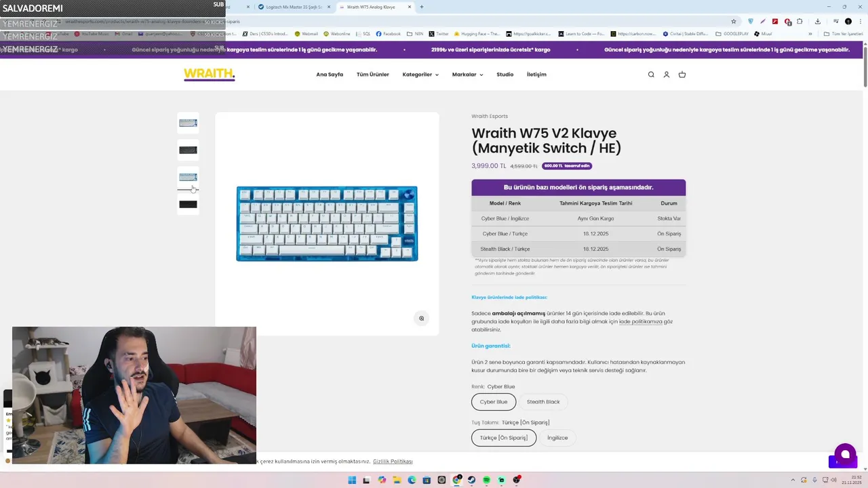Open Microsoft Store from taskbar
This screenshot has width=868, height=488.
(x=427, y=481)
